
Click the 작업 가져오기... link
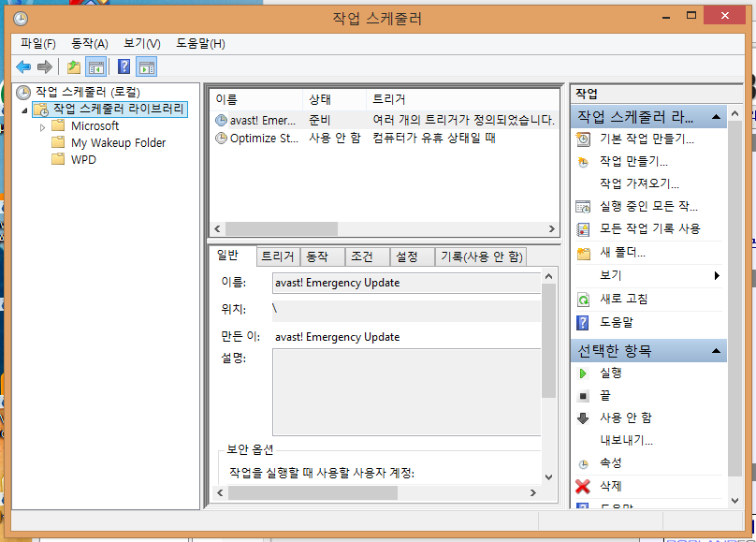coord(639,183)
